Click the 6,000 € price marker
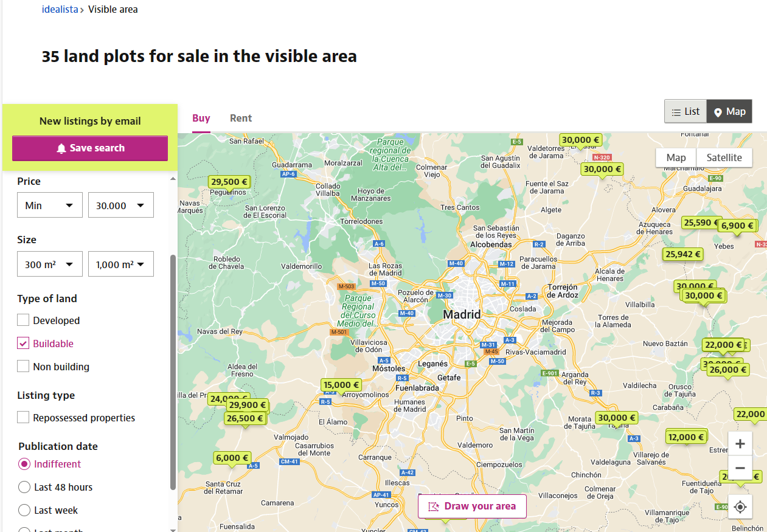767x532 pixels. click(232, 458)
